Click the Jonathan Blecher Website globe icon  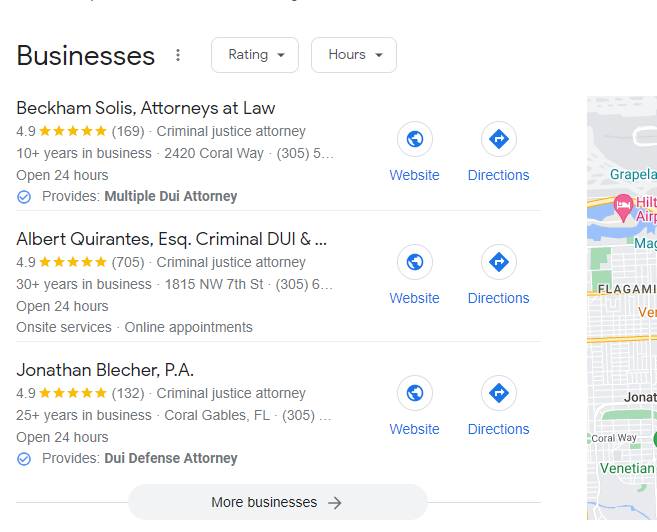(414, 393)
